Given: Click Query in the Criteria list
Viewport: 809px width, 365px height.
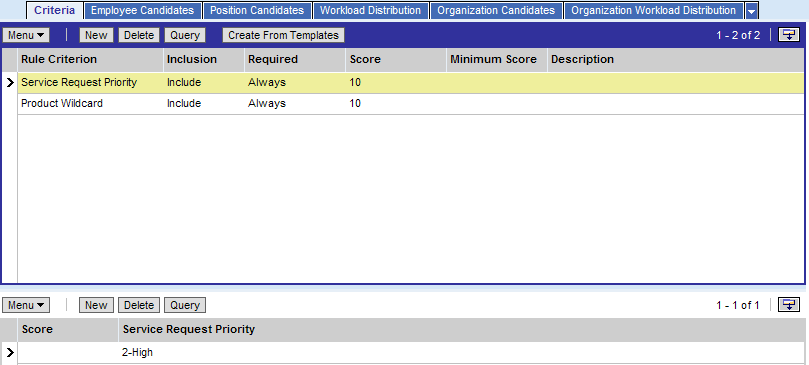Looking at the screenshot, I should [x=185, y=35].
